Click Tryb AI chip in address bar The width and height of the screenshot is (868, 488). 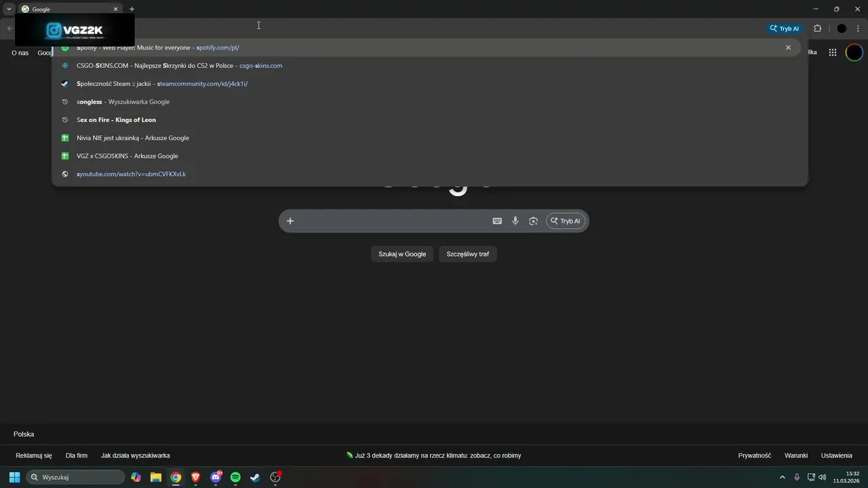784,28
